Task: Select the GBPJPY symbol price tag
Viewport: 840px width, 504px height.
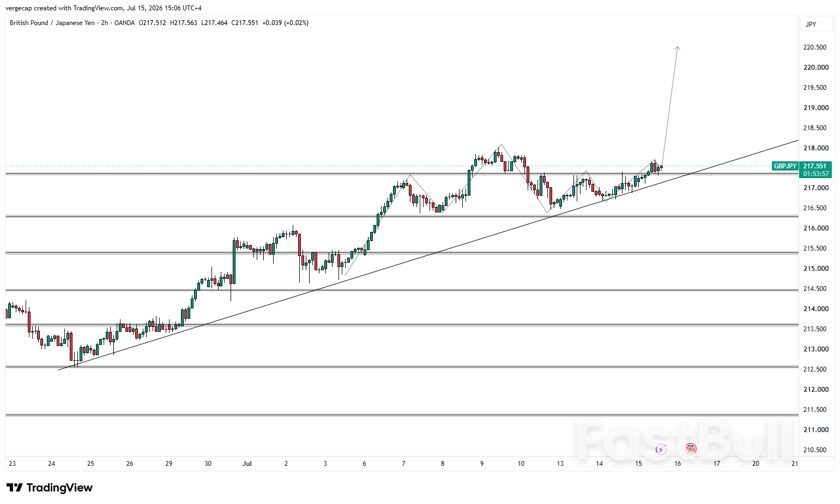Action: click(785, 166)
